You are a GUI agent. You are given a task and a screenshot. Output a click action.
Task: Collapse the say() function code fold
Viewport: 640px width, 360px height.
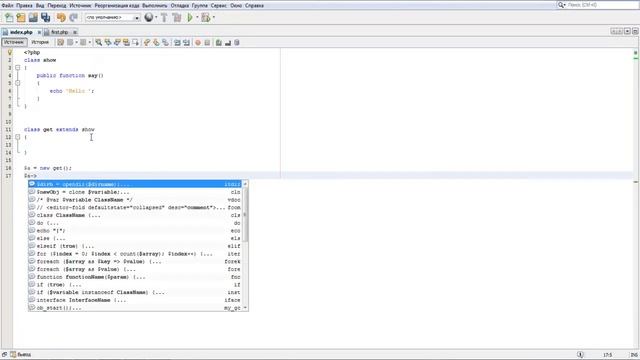18,83
